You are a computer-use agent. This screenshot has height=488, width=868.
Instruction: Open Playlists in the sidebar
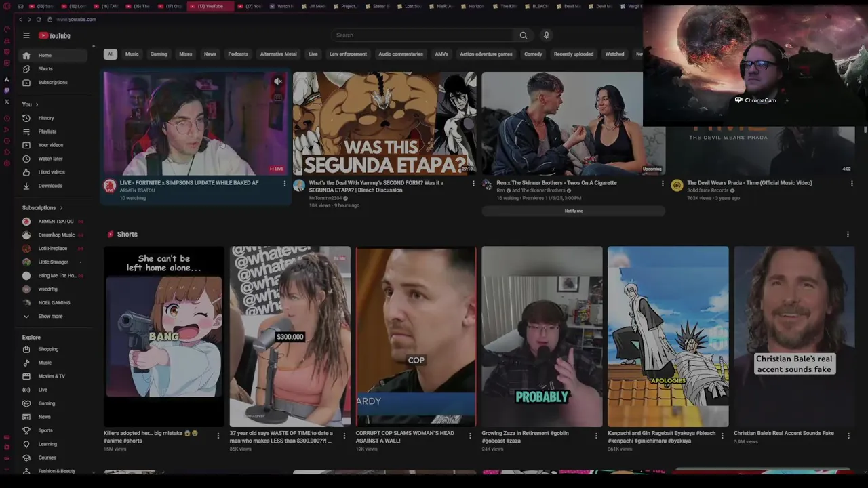pos(54,131)
